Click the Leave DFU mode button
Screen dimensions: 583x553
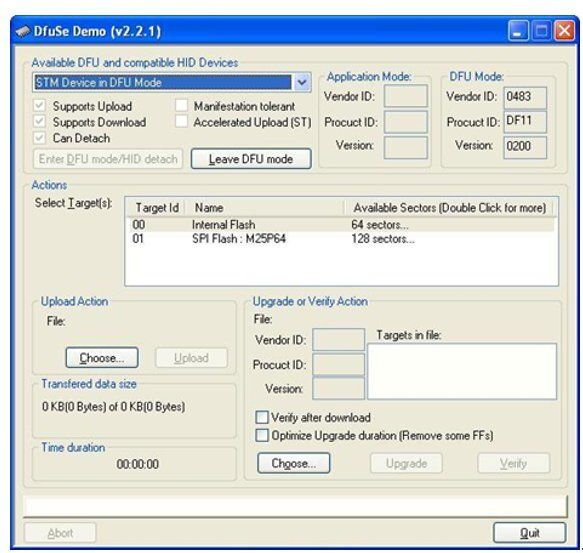click(x=251, y=159)
